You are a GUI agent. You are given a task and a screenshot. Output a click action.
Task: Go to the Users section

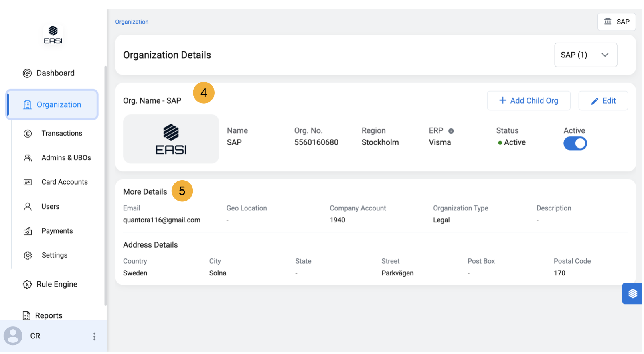tap(50, 207)
